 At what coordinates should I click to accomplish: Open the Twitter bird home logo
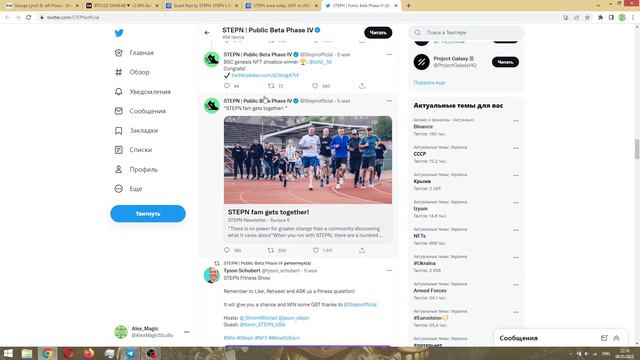tap(119, 33)
